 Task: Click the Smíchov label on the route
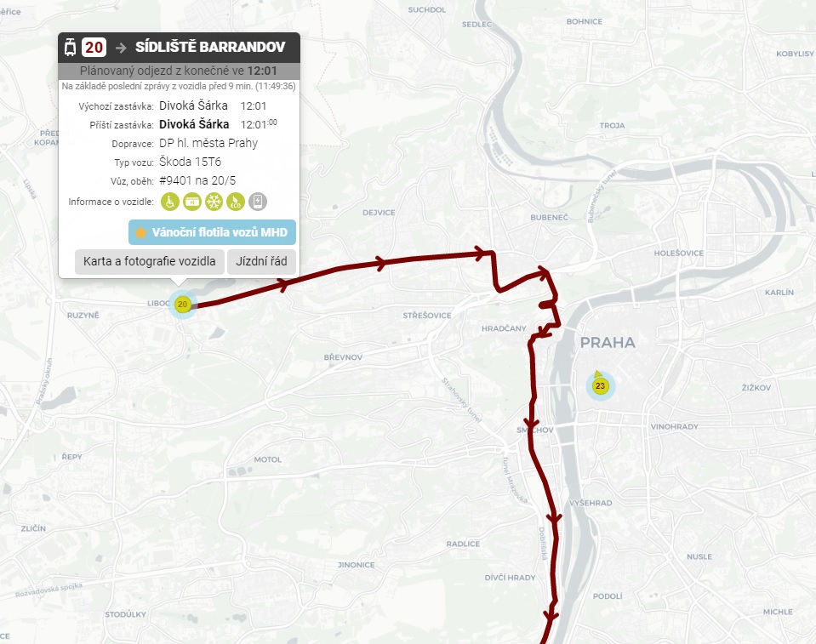(x=535, y=430)
